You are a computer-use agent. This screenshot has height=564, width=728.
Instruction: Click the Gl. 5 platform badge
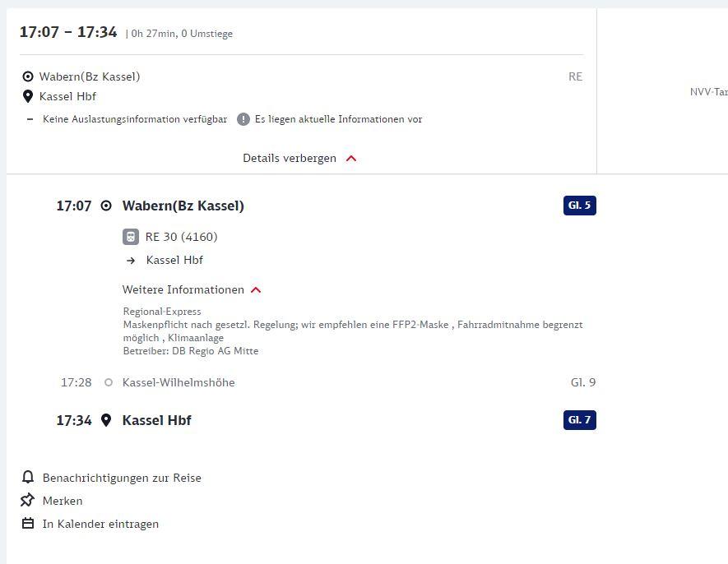(x=579, y=206)
